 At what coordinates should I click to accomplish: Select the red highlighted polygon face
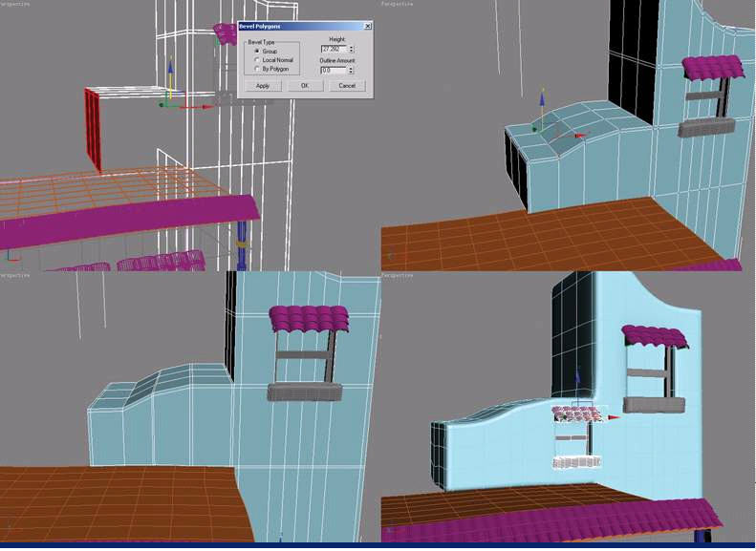point(93,127)
